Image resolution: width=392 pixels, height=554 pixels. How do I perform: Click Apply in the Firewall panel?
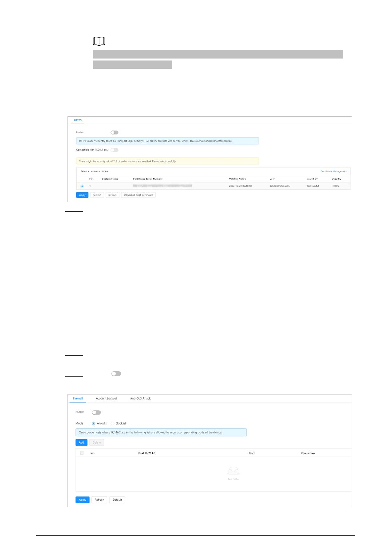coord(83,500)
